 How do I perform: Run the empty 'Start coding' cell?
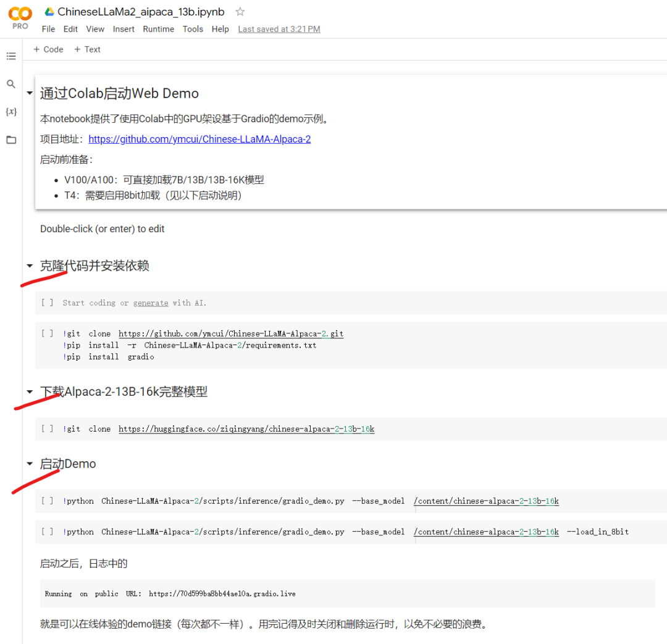(x=47, y=303)
